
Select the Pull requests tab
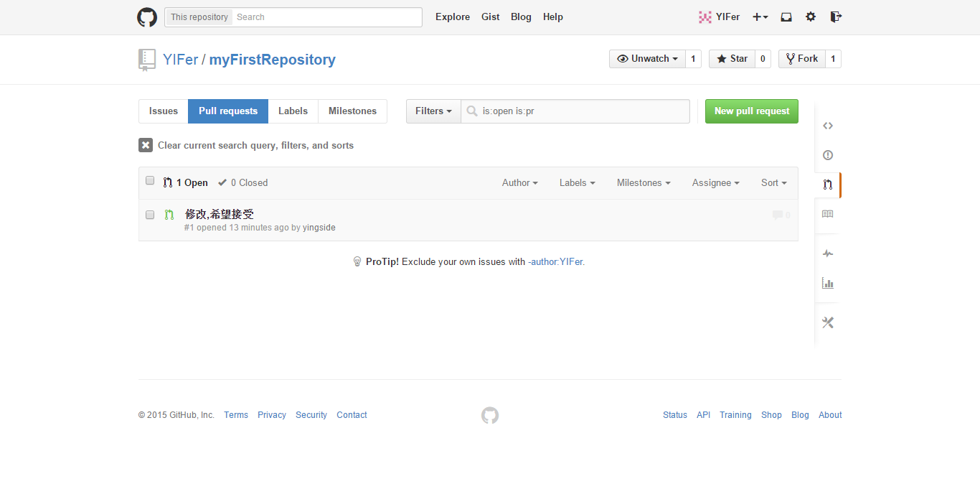pyautogui.click(x=228, y=111)
